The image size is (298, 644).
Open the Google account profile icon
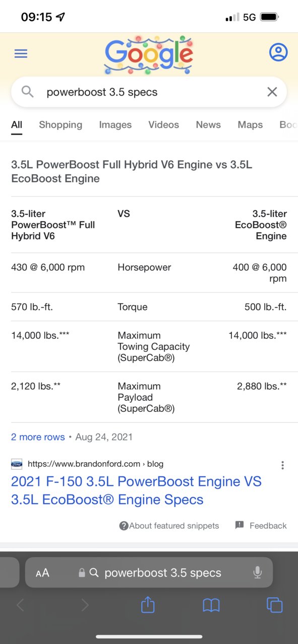278,52
